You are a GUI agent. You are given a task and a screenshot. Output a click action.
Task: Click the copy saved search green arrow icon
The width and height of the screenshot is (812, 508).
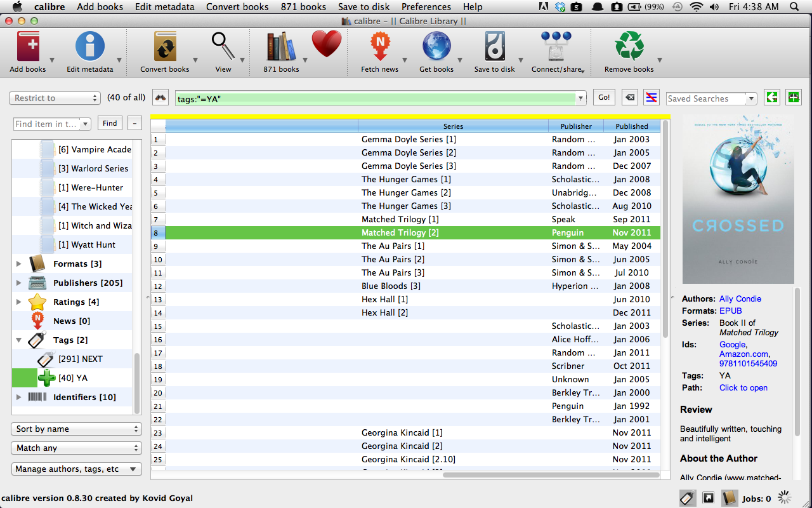point(771,98)
